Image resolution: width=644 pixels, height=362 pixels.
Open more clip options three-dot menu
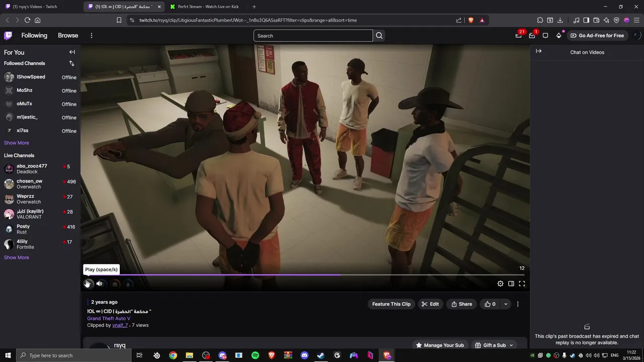click(518, 304)
